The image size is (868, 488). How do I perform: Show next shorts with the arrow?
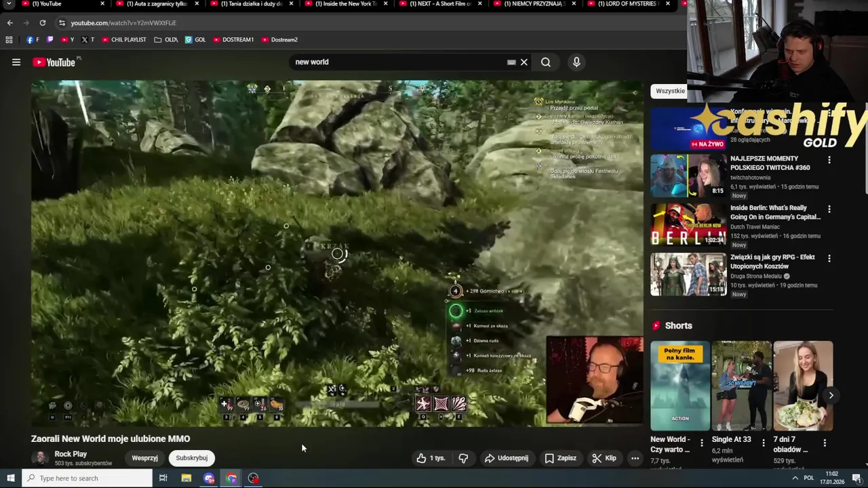tap(831, 395)
